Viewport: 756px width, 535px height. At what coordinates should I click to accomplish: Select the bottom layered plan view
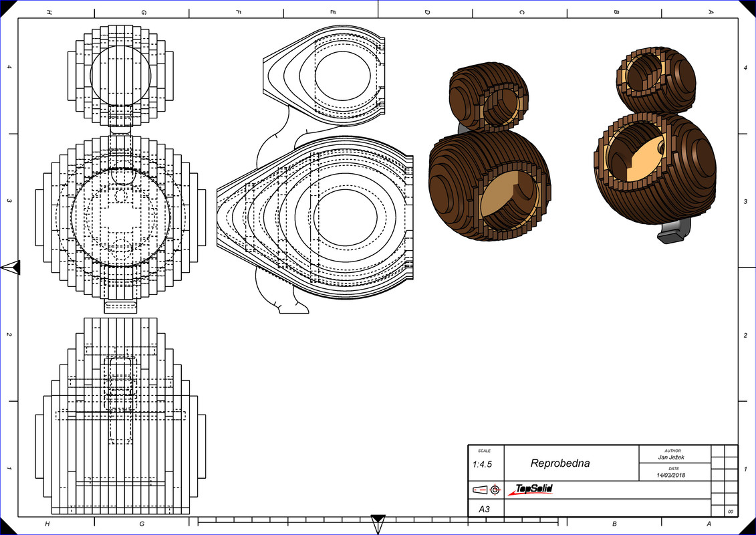coord(120,416)
